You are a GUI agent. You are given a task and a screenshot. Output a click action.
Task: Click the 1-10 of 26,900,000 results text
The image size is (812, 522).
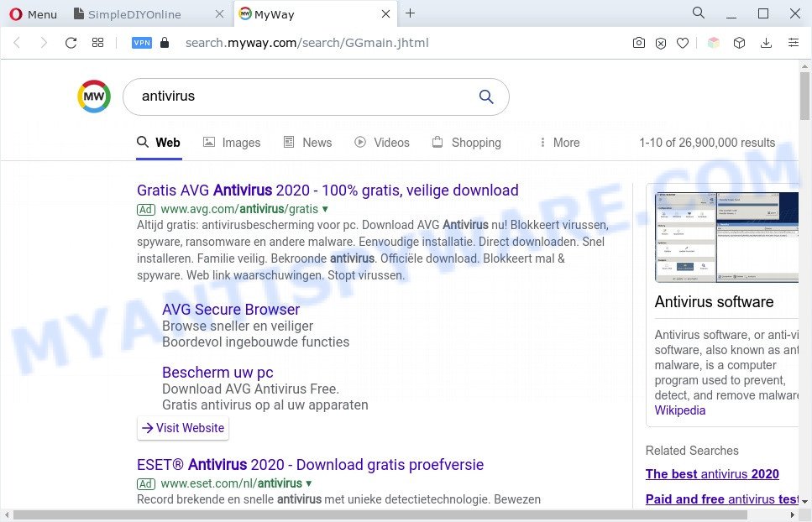707,143
